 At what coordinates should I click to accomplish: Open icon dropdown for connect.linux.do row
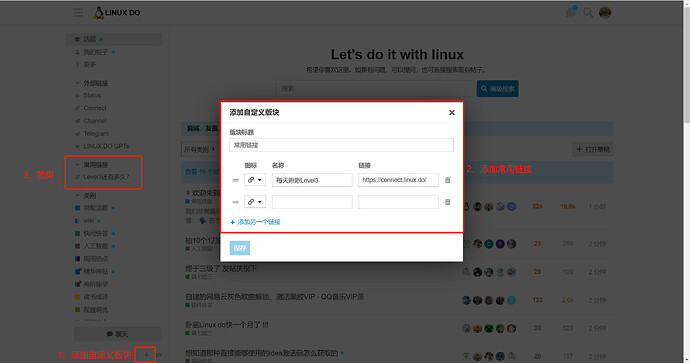click(x=255, y=180)
